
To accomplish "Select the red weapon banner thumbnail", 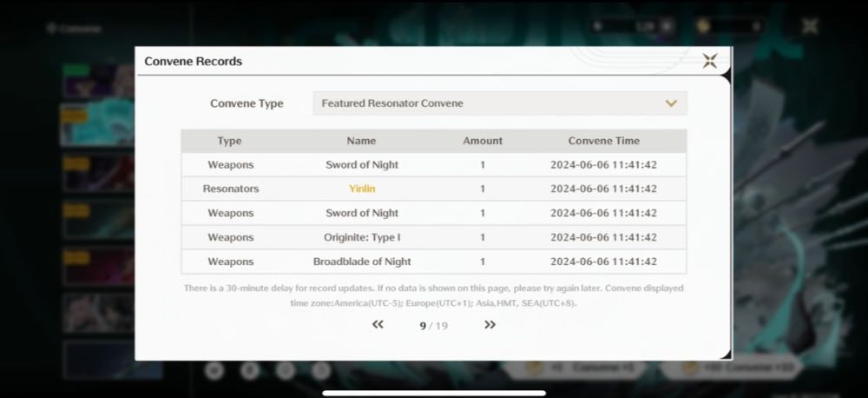I will (x=98, y=172).
